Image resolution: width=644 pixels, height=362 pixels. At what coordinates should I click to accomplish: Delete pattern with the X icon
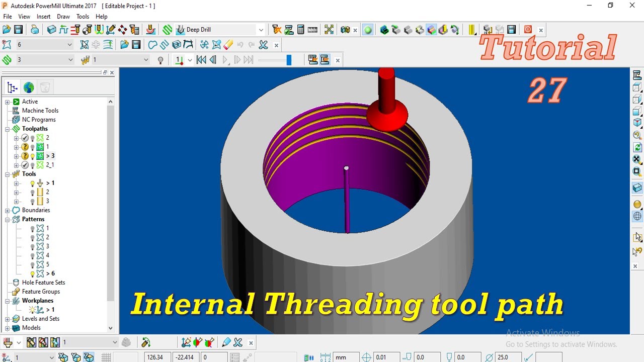263,45
